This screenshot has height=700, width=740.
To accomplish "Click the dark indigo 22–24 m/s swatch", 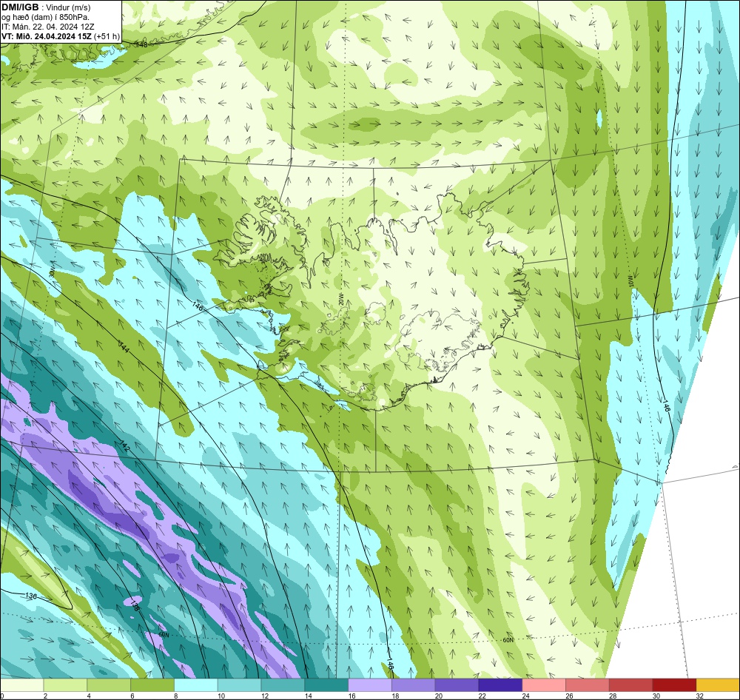I will 500,685.
